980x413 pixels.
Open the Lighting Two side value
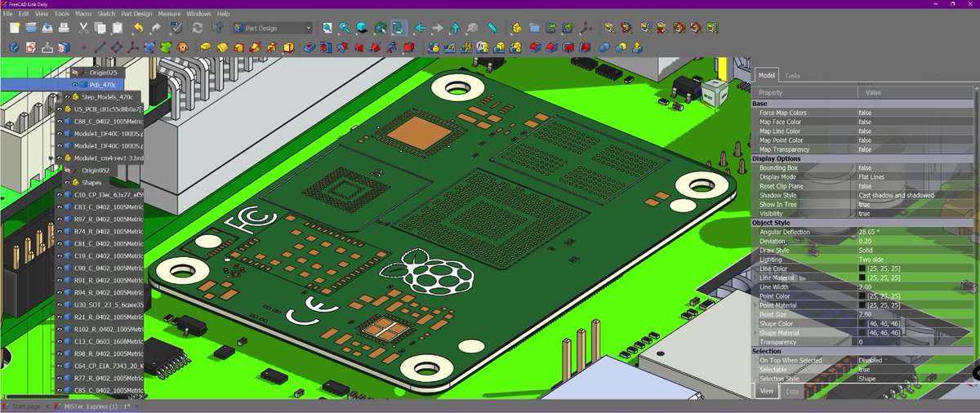[x=916, y=260]
